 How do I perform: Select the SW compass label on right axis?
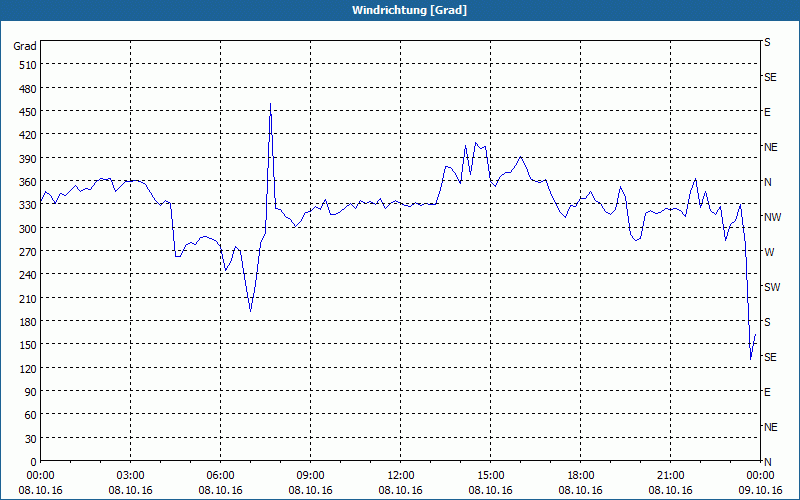772,287
